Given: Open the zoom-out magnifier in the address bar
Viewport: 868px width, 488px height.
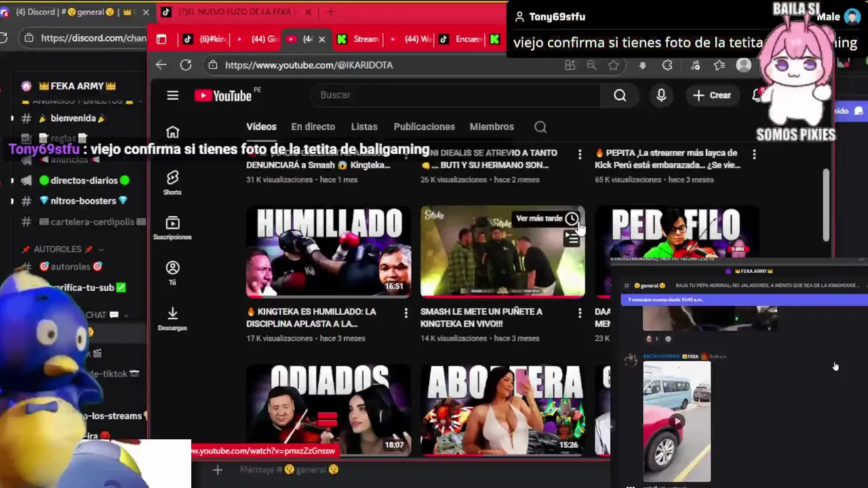Looking at the screenshot, I should 591,65.
